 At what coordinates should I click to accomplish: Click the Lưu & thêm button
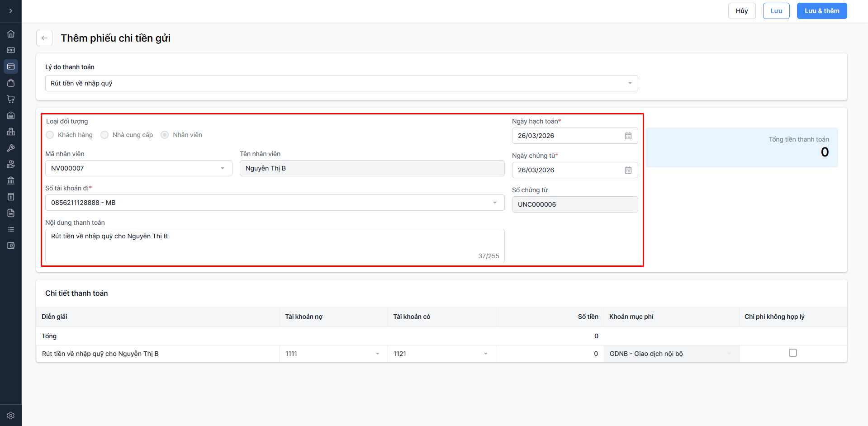click(x=822, y=11)
